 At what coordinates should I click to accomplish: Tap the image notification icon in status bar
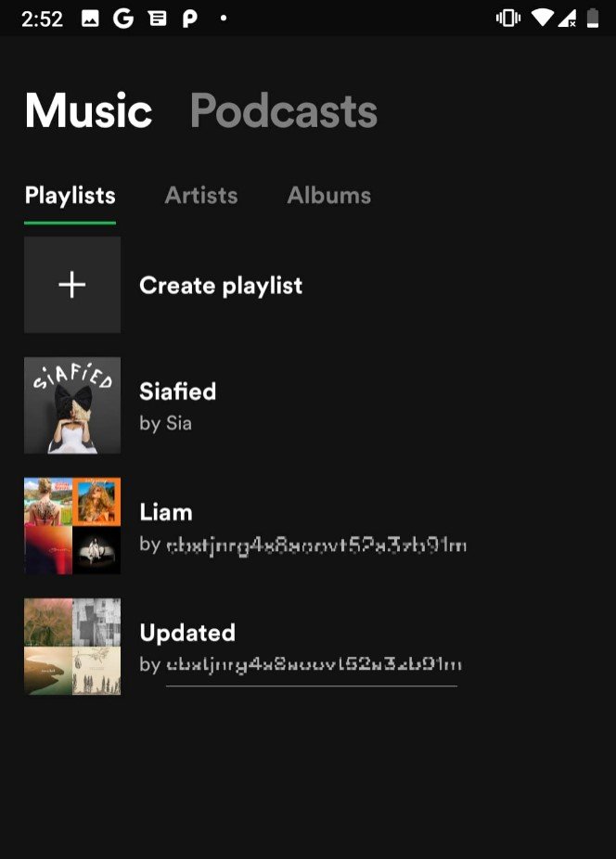pyautogui.click(x=90, y=19)
